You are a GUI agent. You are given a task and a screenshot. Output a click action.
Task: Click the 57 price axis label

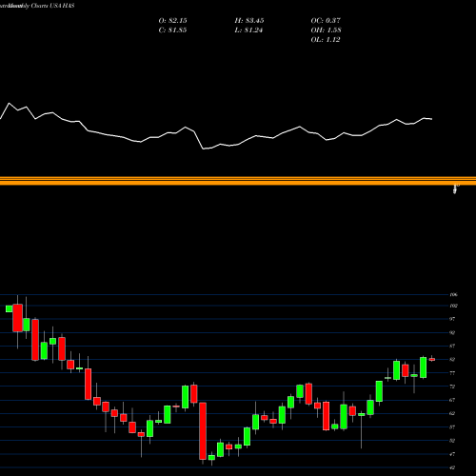[x=452, y=427]
